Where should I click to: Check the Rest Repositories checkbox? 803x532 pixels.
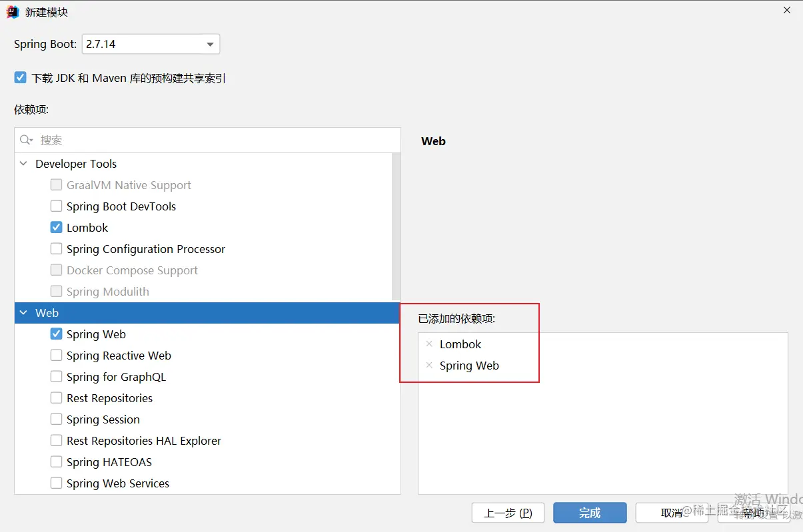(x=57, y=398)
